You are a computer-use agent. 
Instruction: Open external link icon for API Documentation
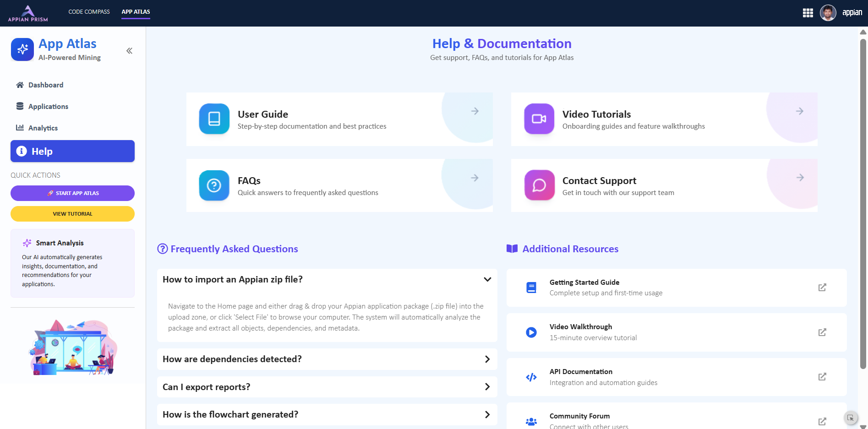822,377
